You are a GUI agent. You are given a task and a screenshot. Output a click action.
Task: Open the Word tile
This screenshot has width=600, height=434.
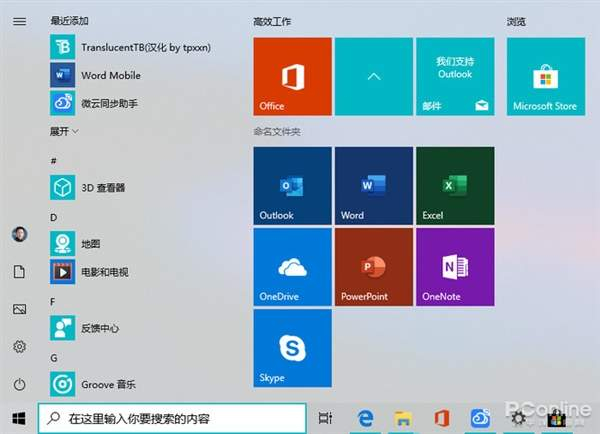(x=374, y=186)
